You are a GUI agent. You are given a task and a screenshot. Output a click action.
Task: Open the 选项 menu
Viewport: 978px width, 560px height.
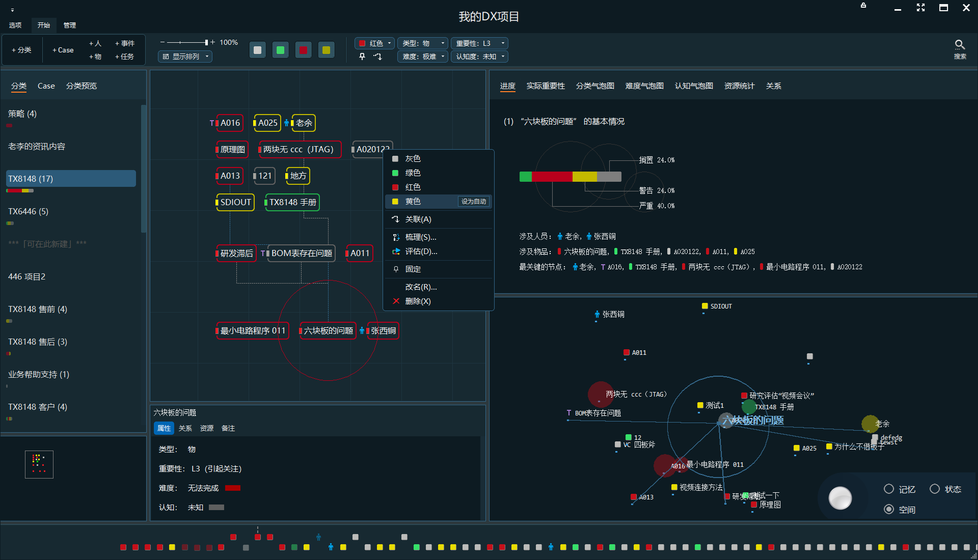[15, 25]
